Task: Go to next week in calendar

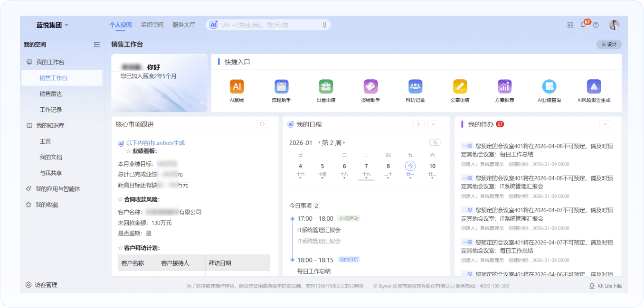Action: 344,143
